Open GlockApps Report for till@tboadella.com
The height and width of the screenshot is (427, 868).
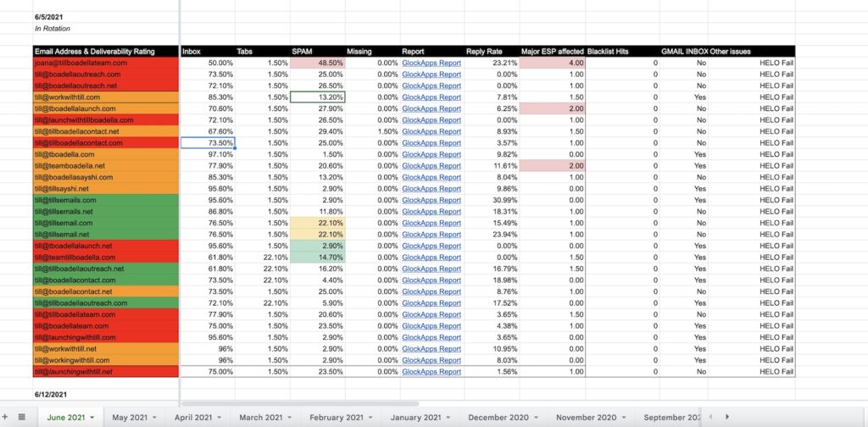[x=431, y=154]
